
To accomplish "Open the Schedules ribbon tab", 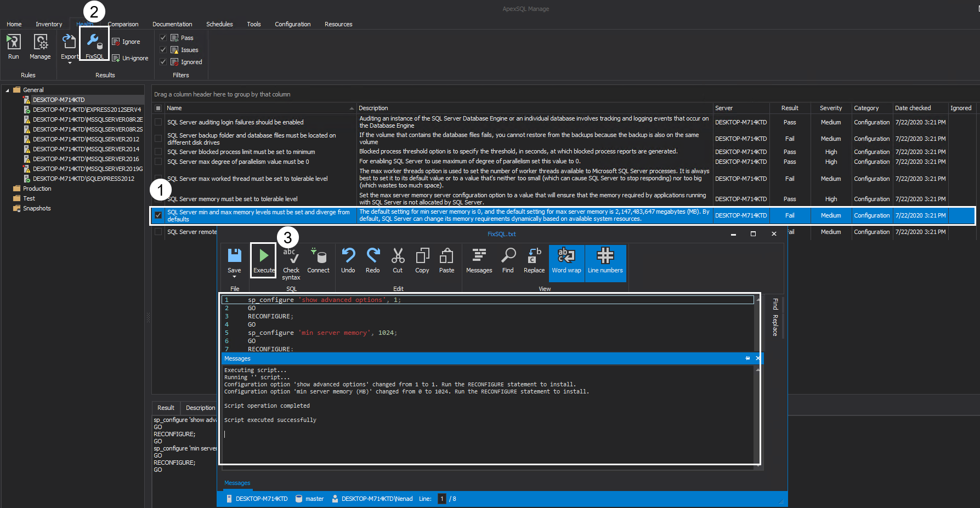I will click(219, 24).
